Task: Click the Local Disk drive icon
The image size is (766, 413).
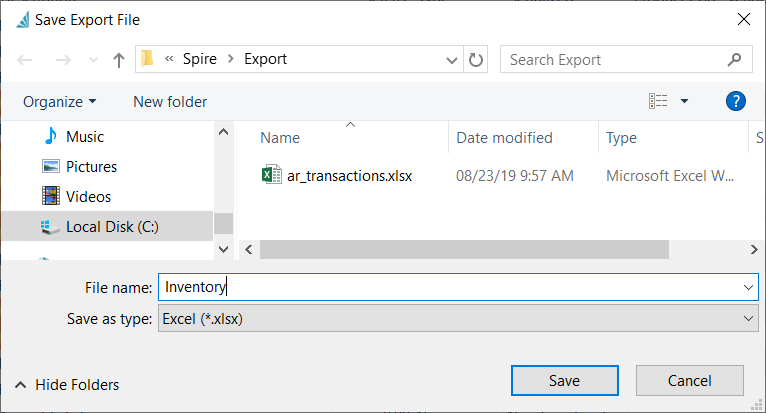Action: coord(49,227)
